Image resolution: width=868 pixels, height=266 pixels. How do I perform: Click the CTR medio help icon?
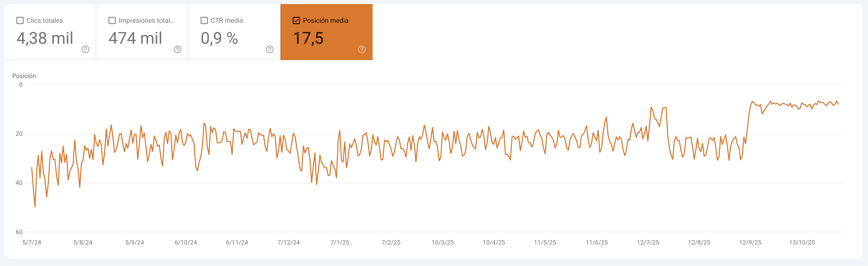[269, 50]
